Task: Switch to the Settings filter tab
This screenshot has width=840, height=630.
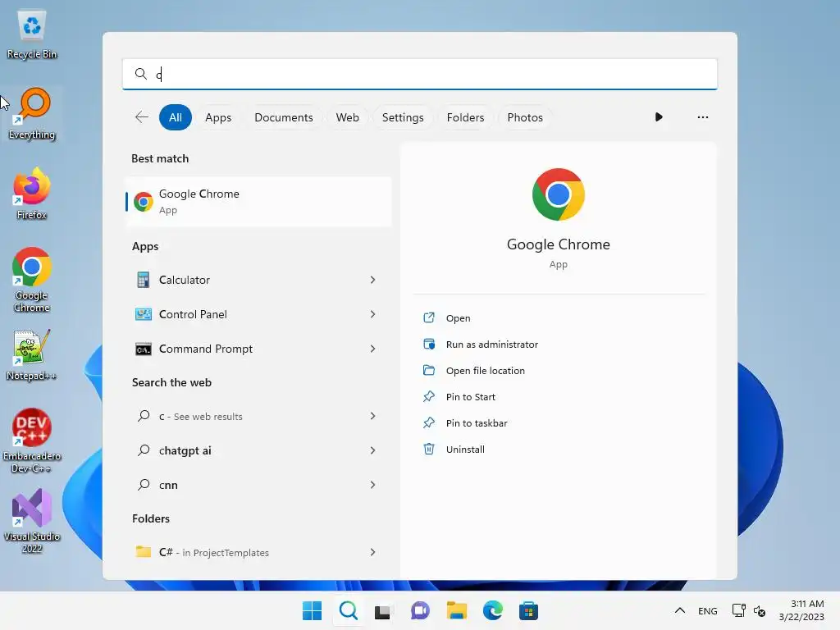Action: [x=403, y=117]
